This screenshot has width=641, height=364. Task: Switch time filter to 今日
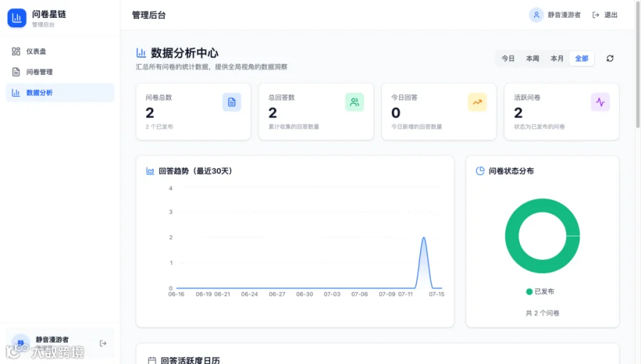(508, 58)
